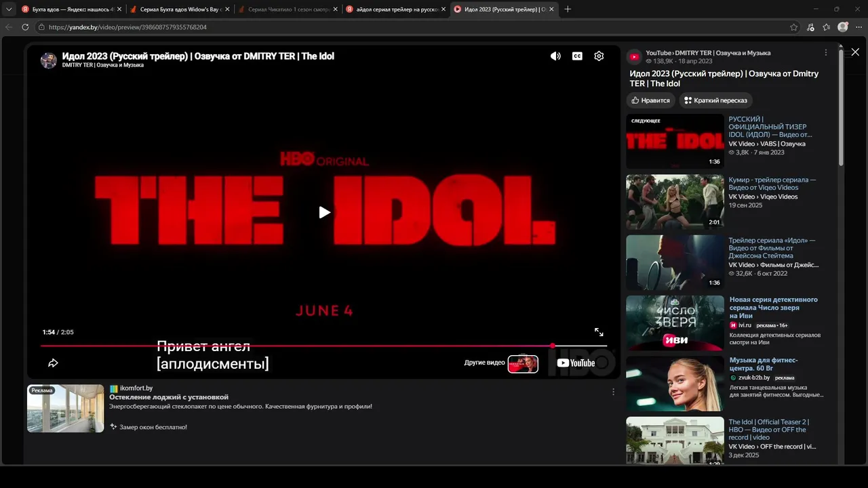This screenshot has height=488, width=868.
Task: Enter fullscreen mode in the video player
Action: 599,332
